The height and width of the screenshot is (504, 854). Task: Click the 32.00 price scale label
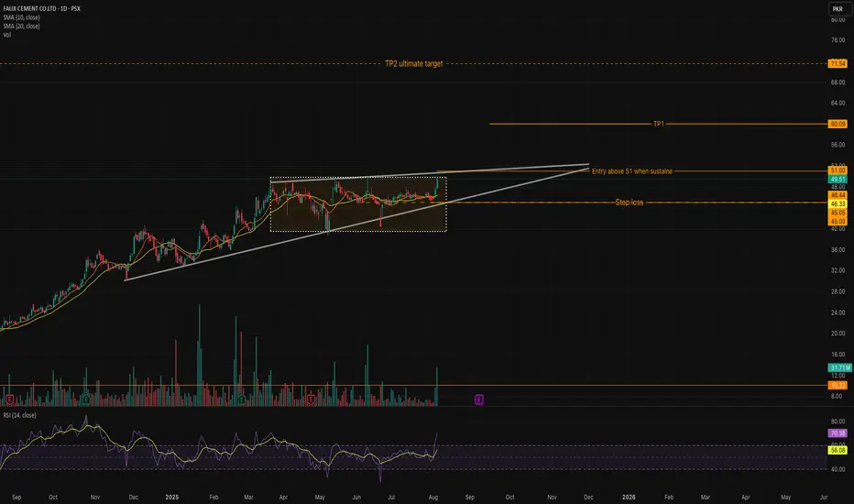point(838,270)
